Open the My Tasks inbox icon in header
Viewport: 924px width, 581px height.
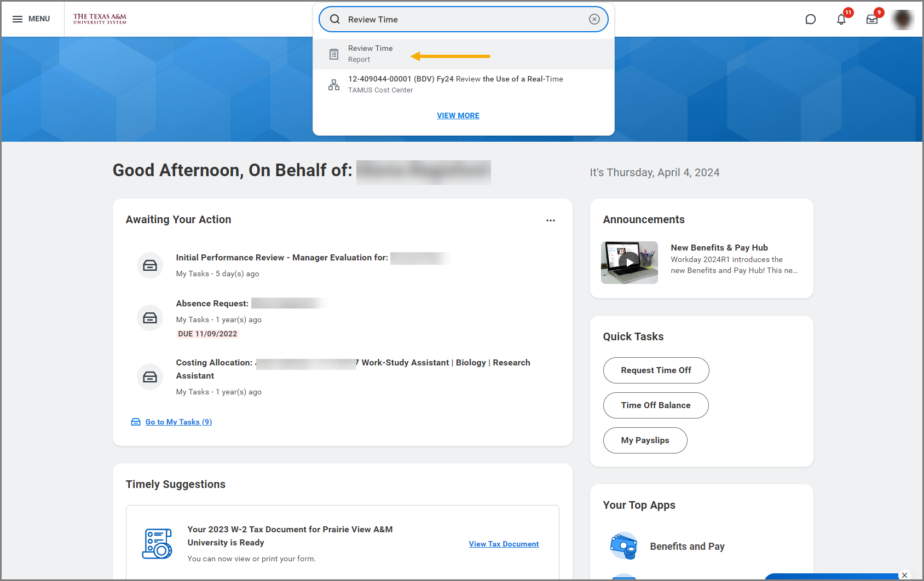(871, 20)
